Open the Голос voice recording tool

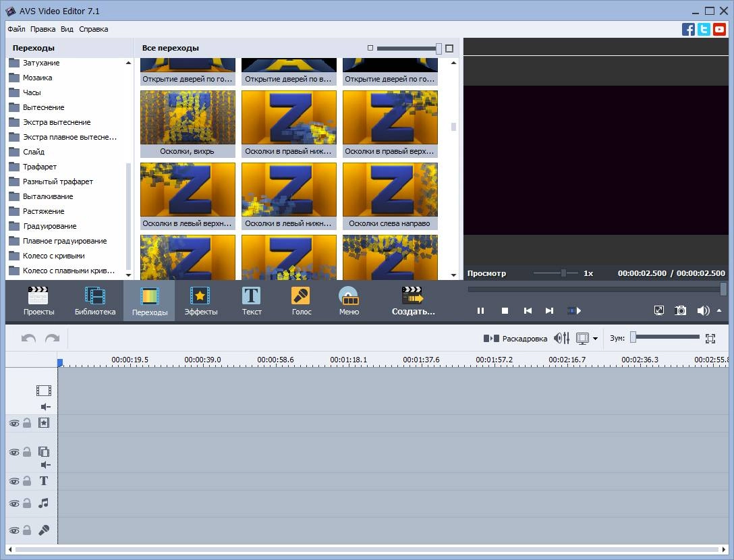coord(301,301)
